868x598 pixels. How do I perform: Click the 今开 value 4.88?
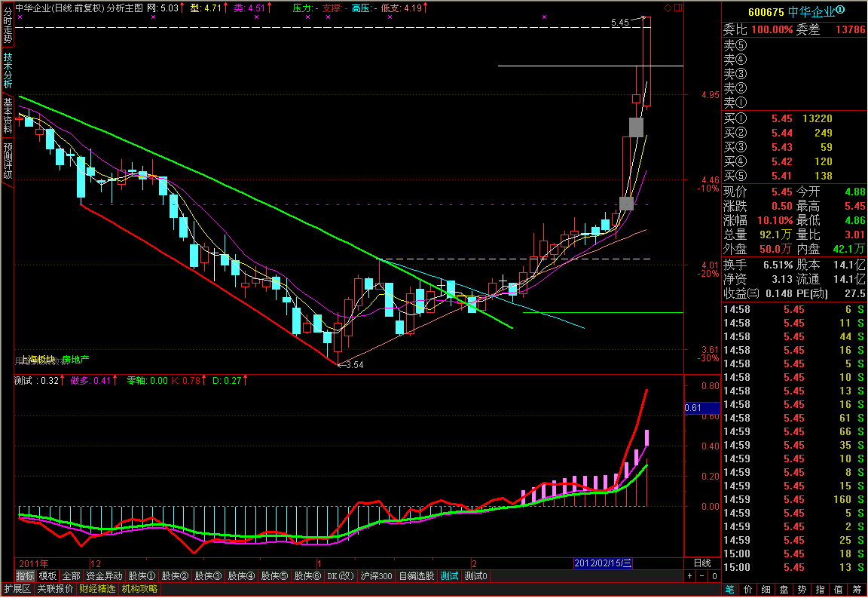tap(854, 192)
